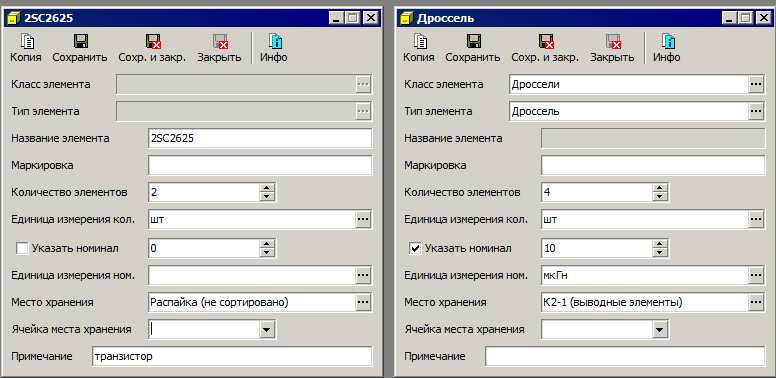
Task: Browse Единица измерения кол. in Дроссель window
Action: coord(756,219)
